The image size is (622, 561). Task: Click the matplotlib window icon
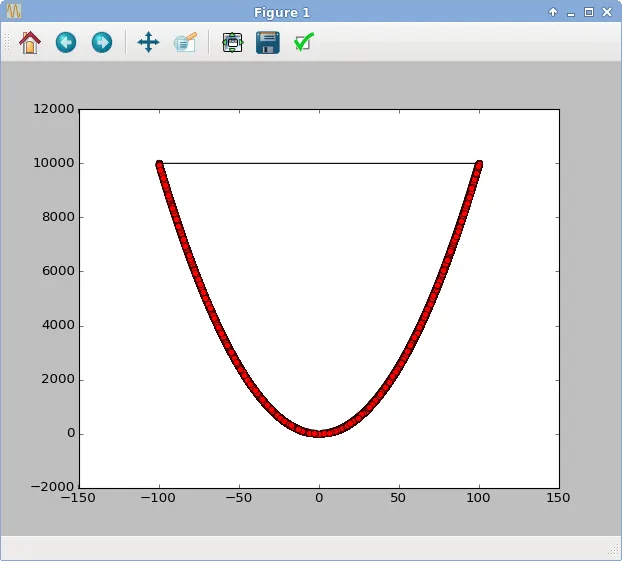[x=13, y=12]
